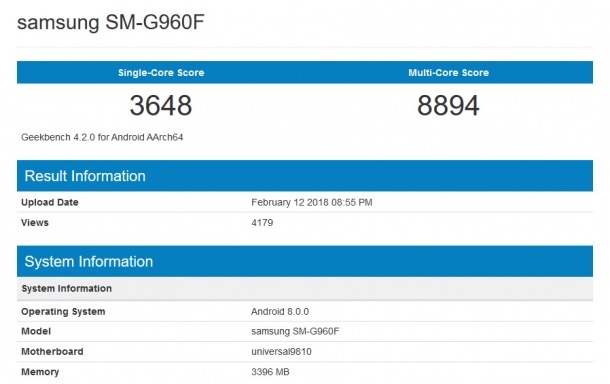Viewport: 610px width, 384px height.
Task: Select the Motherboard label
Action: [x=52, y=352]
